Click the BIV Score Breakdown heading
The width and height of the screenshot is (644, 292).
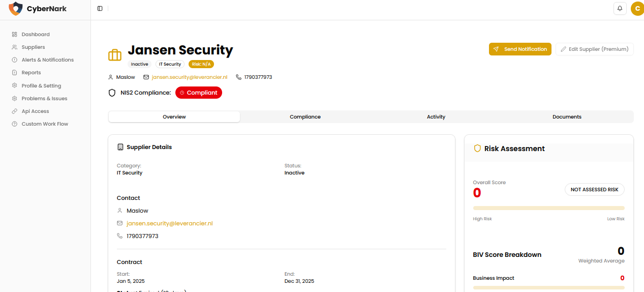[507, 255]
